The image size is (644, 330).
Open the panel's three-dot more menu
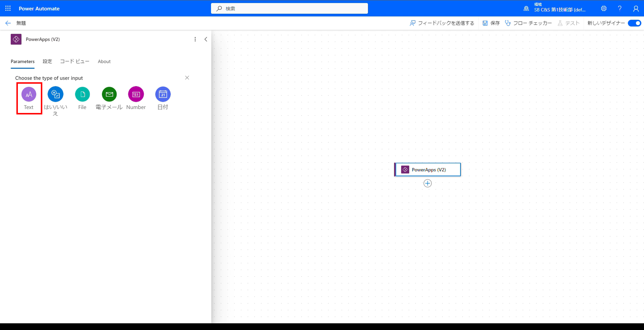(195, 39)
